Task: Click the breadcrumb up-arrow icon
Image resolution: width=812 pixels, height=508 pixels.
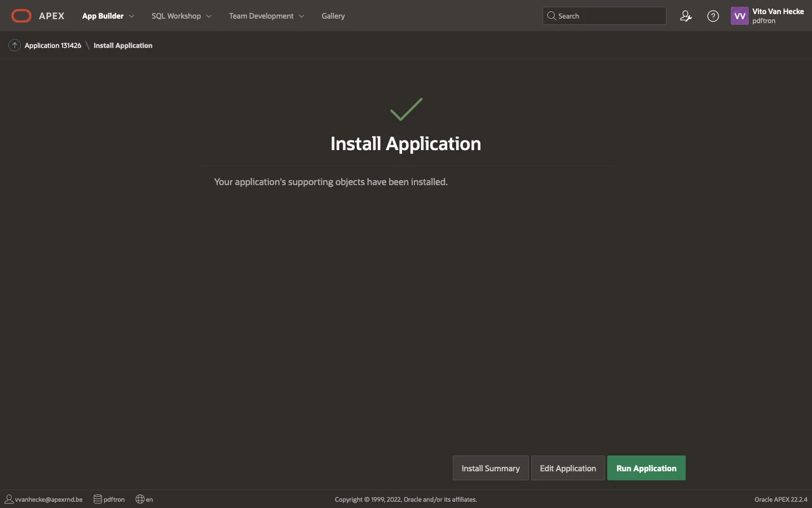Action: click(15, 45)
